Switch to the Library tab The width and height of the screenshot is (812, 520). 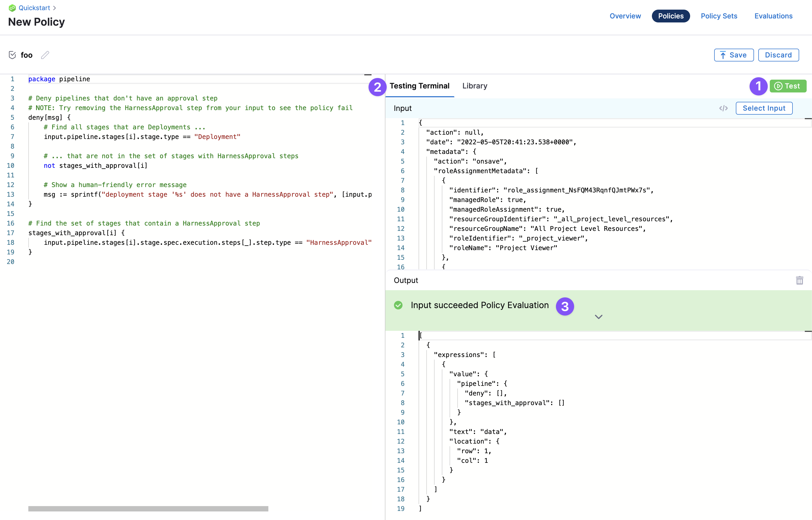(x=475, y=86)
